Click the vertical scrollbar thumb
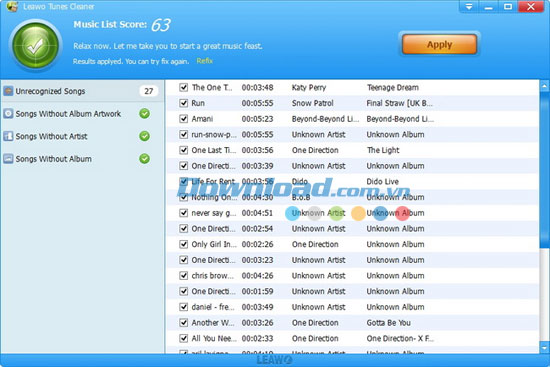The image size is (550, 367). [544, 169]
